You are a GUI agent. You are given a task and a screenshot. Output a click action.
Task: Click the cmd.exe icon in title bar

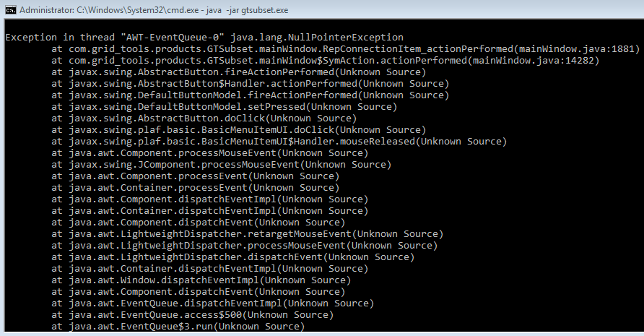pos(9,10)
